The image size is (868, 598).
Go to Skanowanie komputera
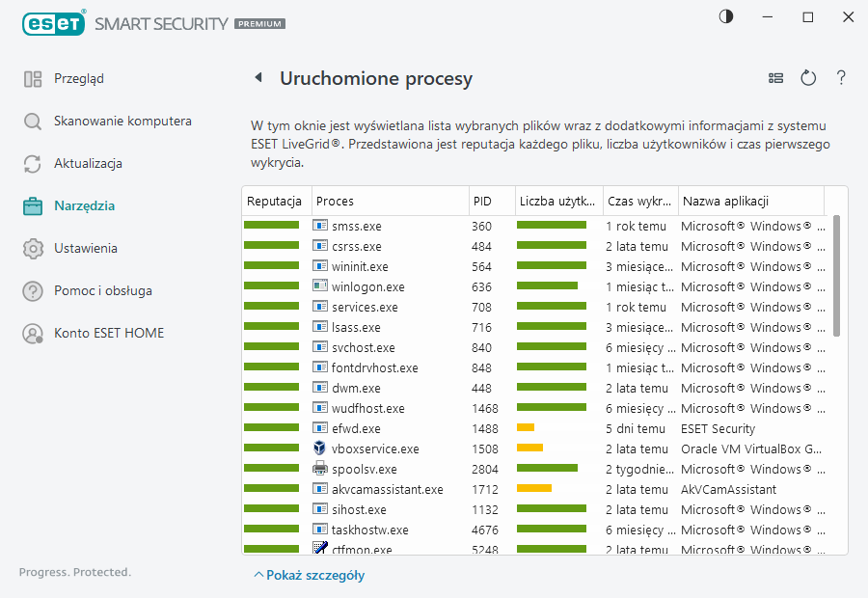tap(122, 121)
